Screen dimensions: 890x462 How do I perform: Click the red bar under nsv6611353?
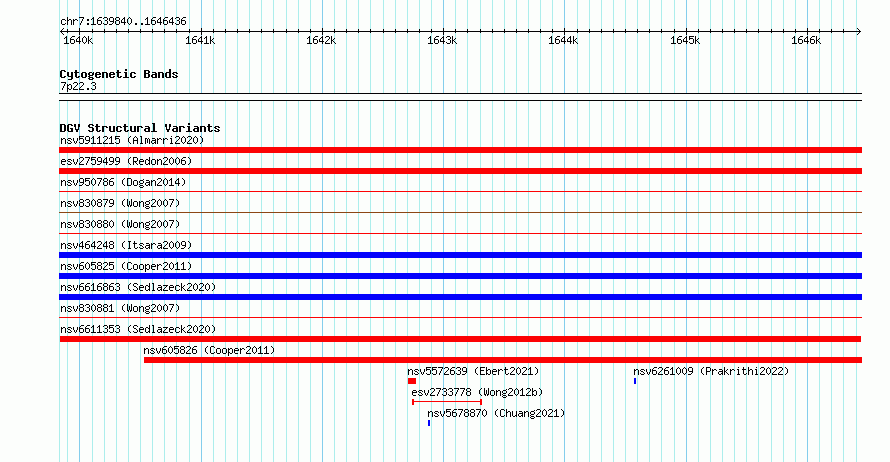tap(460, 339)
